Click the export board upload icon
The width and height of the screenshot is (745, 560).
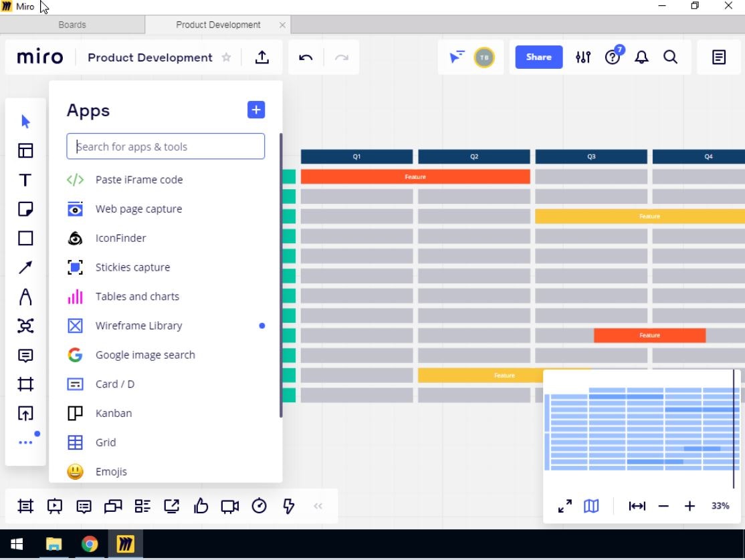[261, 57]
